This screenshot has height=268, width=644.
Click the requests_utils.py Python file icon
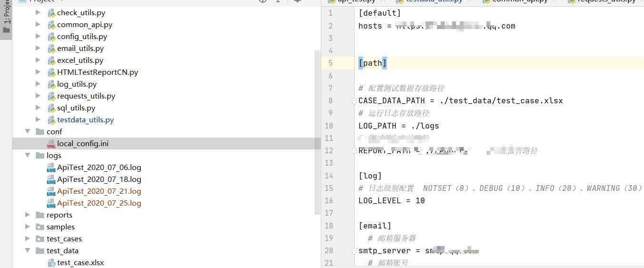pyautogui.click(x=51, y=96)
